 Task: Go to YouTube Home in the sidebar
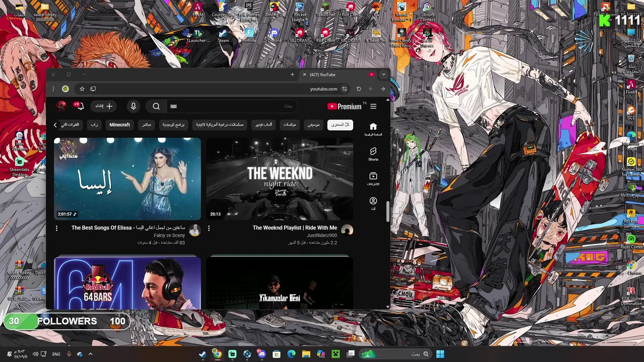point(373,129)
